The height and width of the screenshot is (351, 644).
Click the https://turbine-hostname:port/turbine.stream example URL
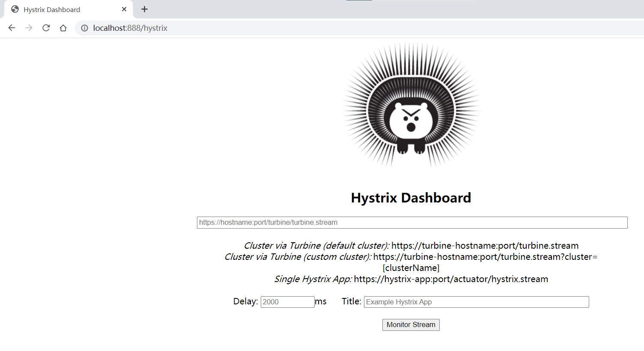(x=485, y=246)
